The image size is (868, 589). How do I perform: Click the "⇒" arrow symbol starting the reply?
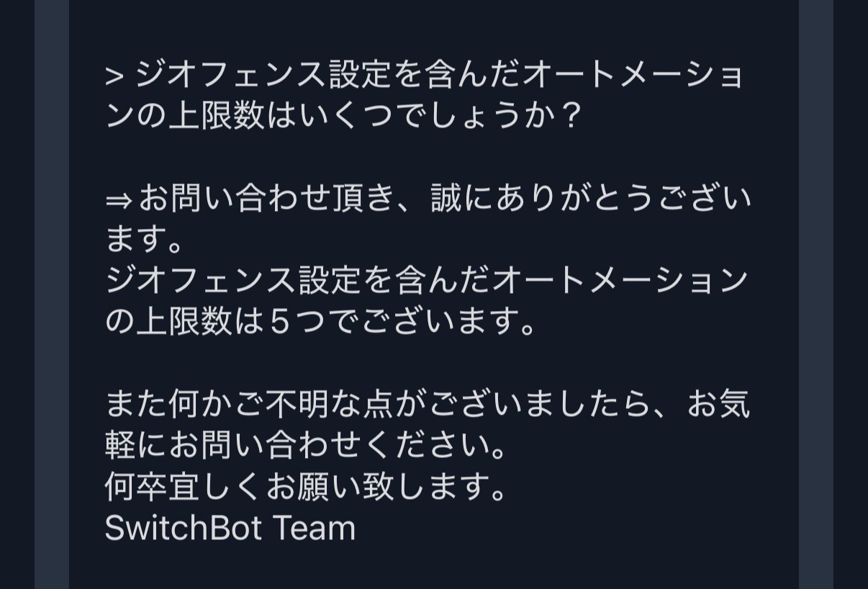pos(119,199)
